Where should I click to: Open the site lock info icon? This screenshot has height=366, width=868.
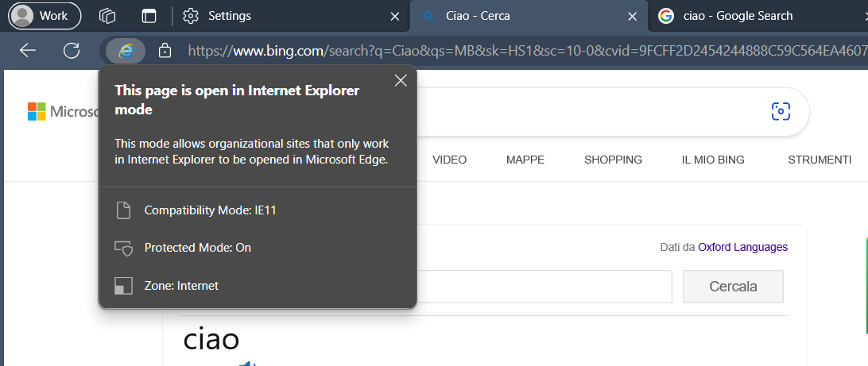tap(165, 51)
